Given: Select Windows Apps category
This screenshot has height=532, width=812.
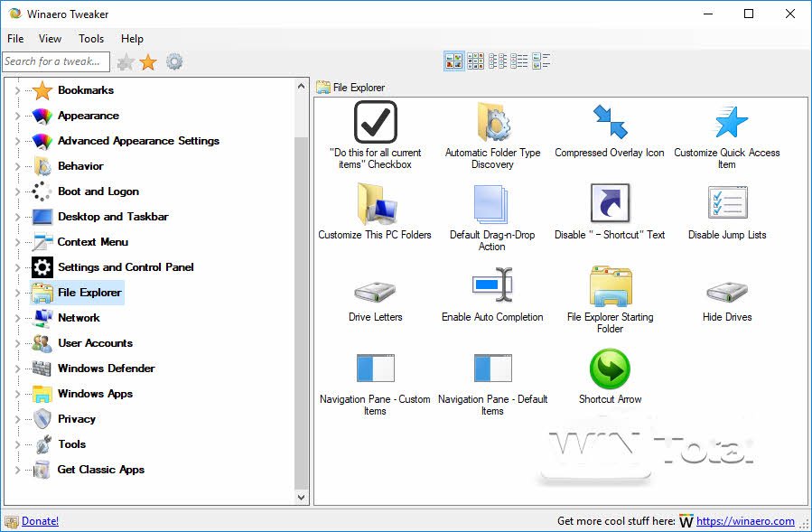Looking at the screenshot, I should click(x=95, y=394).
